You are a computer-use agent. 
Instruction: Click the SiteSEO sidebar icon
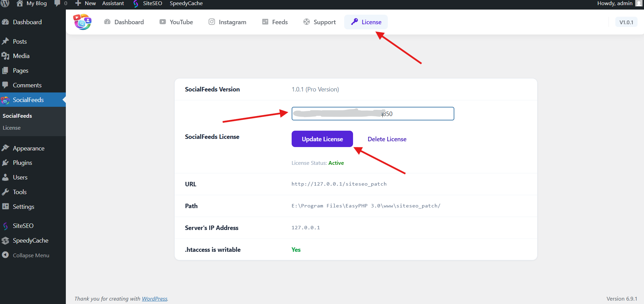(x=5, y=226)
